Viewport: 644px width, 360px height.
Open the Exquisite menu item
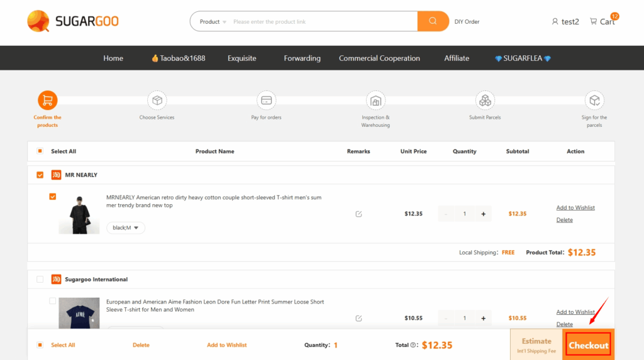point(242,58)
